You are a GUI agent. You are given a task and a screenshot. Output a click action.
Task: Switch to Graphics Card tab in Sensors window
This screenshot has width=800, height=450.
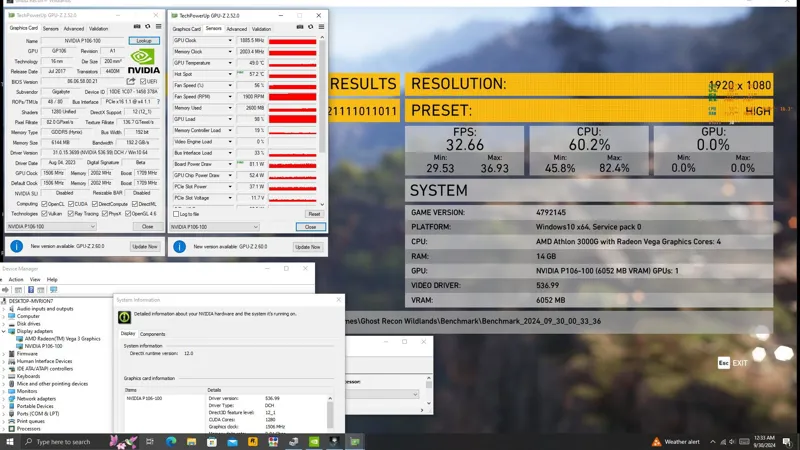[187, 29]
